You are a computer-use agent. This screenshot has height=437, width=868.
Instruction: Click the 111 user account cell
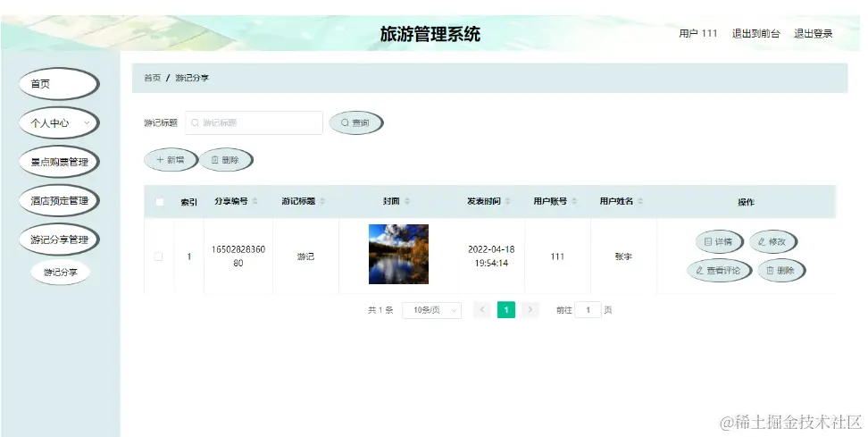coord(557,256)
